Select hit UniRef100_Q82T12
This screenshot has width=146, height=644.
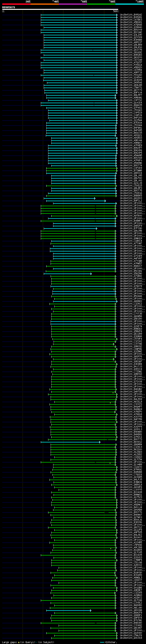point(131,527)
